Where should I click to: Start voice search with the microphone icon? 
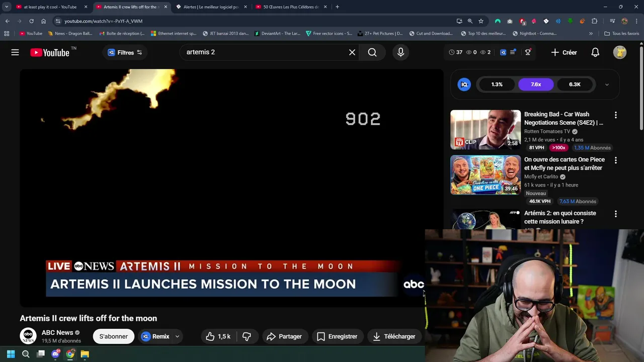pyautogui.click(x=400, y=52)
